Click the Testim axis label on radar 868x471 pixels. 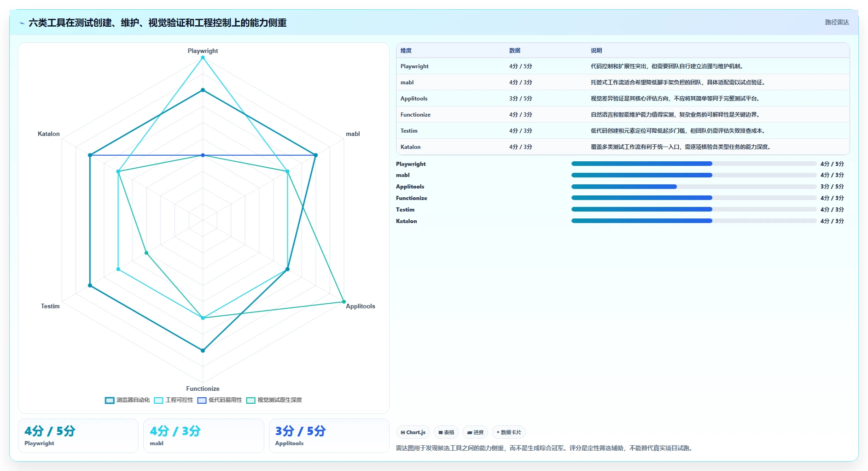click(50, 306)
